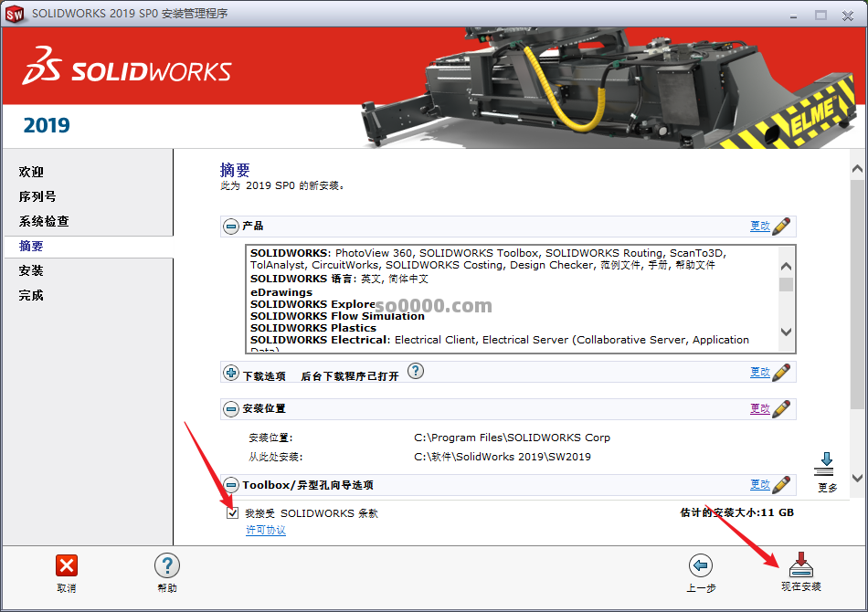This screenshot has width=868, height=612.
Task: Start installation with Install Now icon
Action: [x=801, y=565]
